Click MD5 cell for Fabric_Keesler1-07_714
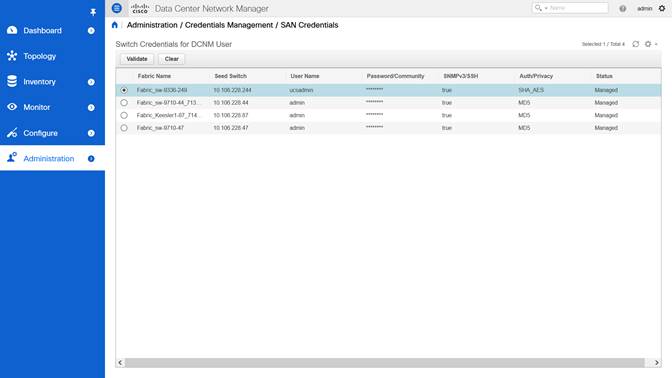Image resolution: width=672 pixels, height=378 pixels. click(524, 115)
